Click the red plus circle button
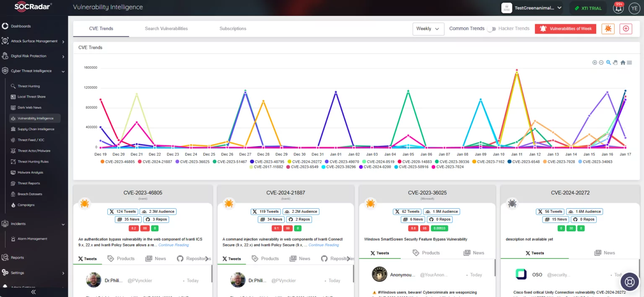 (626, 28)
